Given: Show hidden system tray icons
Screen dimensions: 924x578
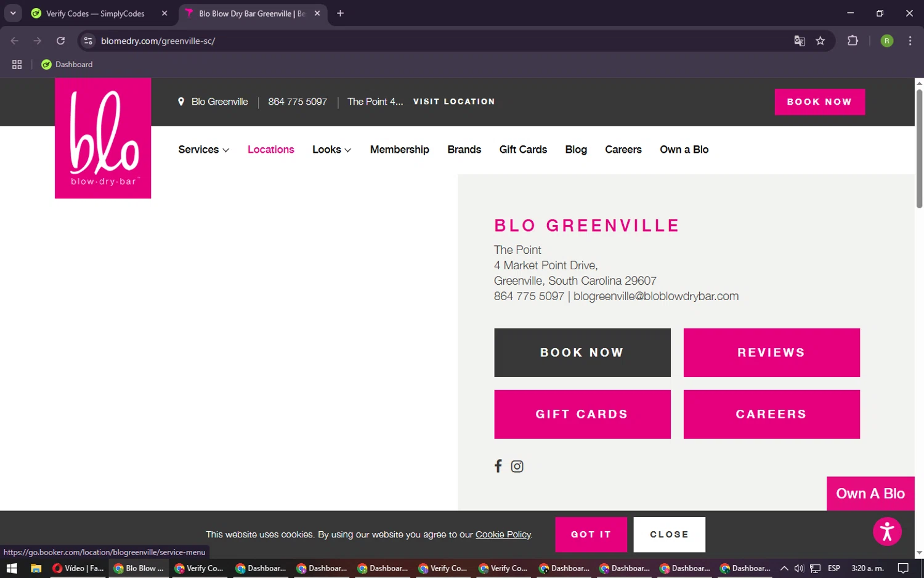Looking at the screenshot, I should [784, 568].
